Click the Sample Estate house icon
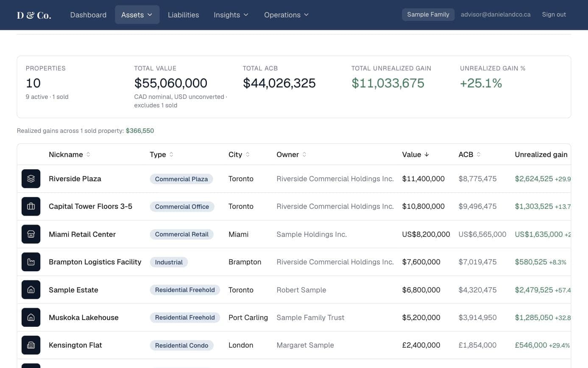This screenshot has width=588, height=368. pos(31,290)
